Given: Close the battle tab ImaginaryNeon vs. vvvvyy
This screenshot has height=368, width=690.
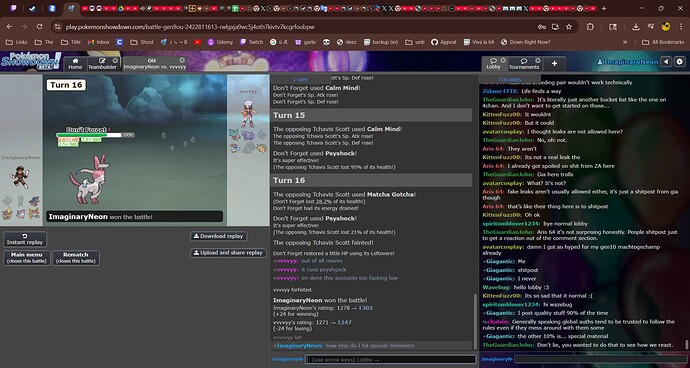Looking at the screenshot, I should click(x=182, y=60).
